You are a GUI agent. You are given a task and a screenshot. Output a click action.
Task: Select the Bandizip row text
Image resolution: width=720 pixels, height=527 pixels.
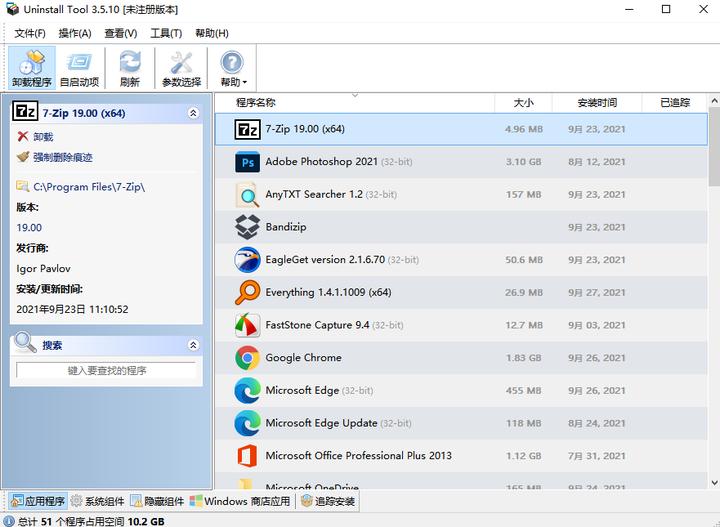tap(286, 227)
